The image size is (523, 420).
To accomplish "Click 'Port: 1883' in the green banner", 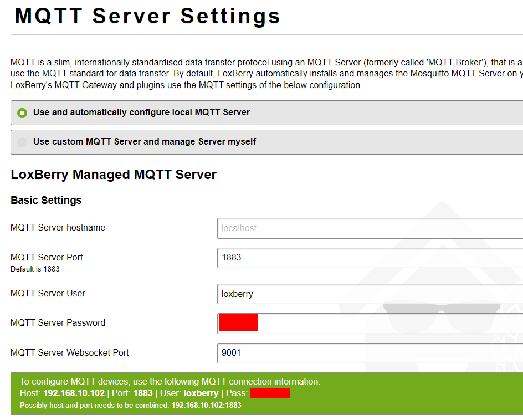I will coord(132,393).
